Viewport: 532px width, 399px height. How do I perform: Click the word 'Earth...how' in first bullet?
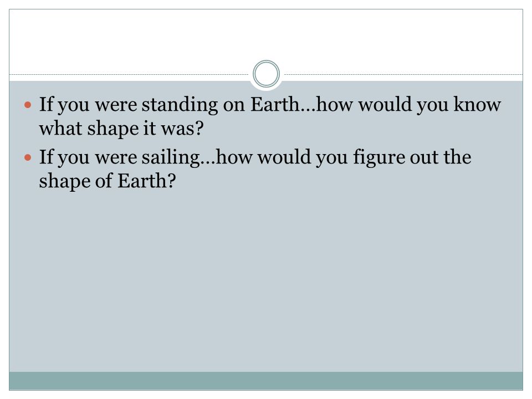coord(301,104)
